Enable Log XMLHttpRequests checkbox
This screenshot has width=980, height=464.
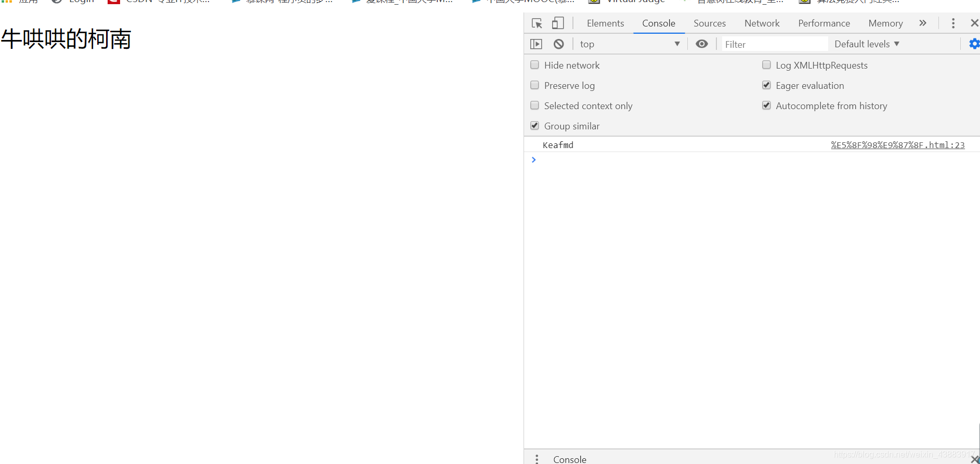click(766, 65)
